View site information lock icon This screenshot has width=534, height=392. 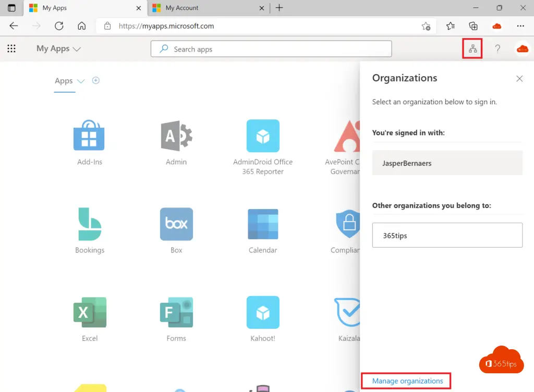tap(107, 26)
